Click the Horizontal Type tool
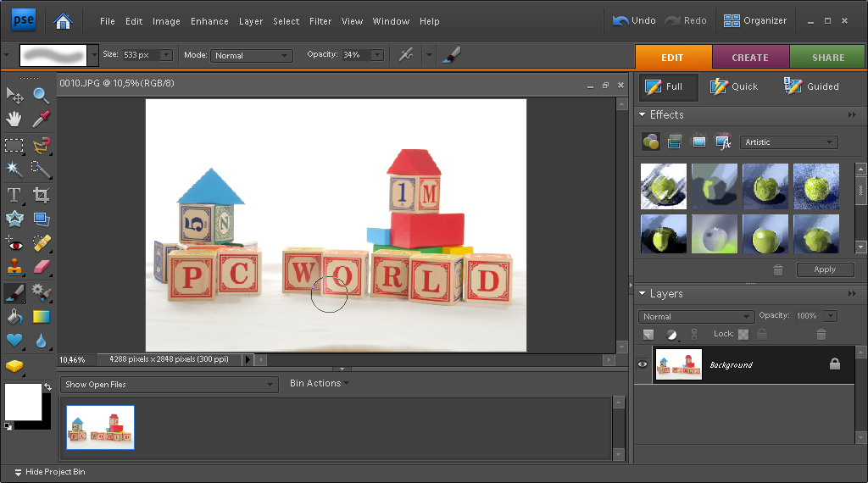868x483 pixels. (14, 195)
